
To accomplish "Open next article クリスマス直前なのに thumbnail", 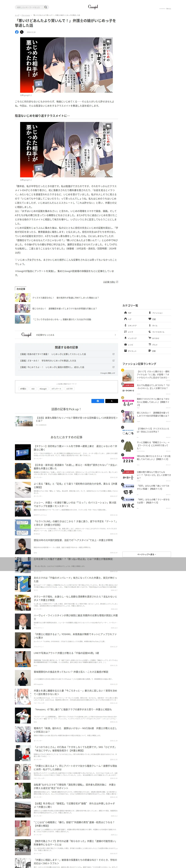I will click(23, 298).
